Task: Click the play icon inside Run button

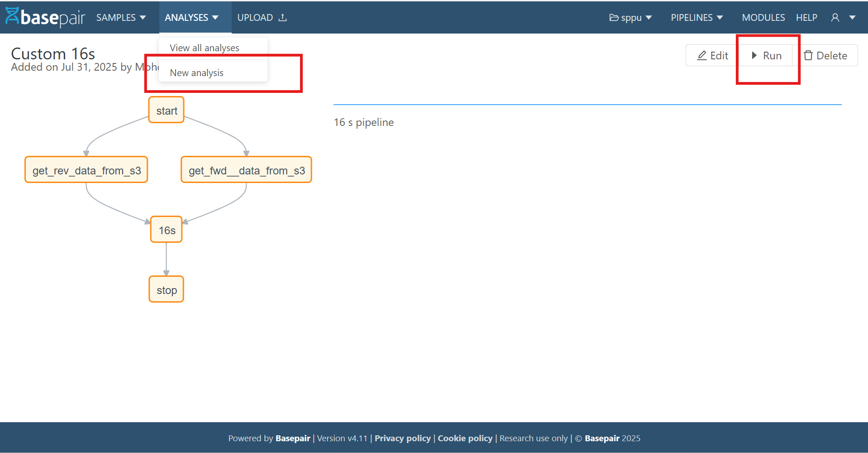Action: 754,55
